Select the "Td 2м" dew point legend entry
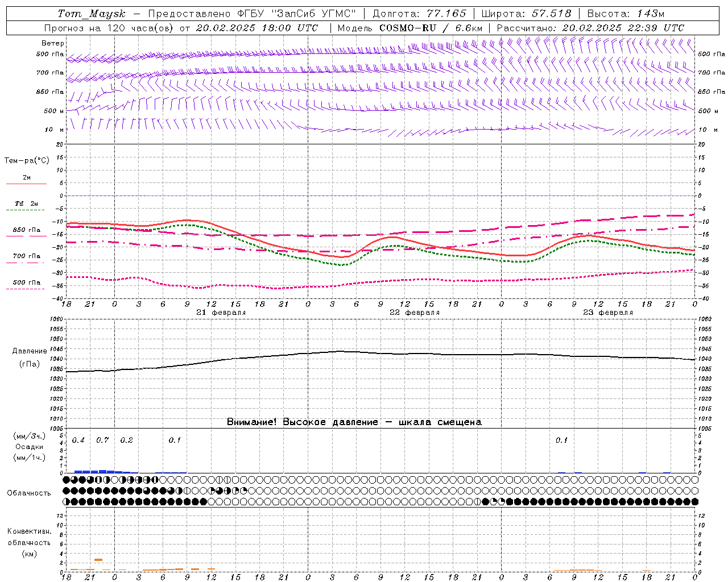 point(27,203)
